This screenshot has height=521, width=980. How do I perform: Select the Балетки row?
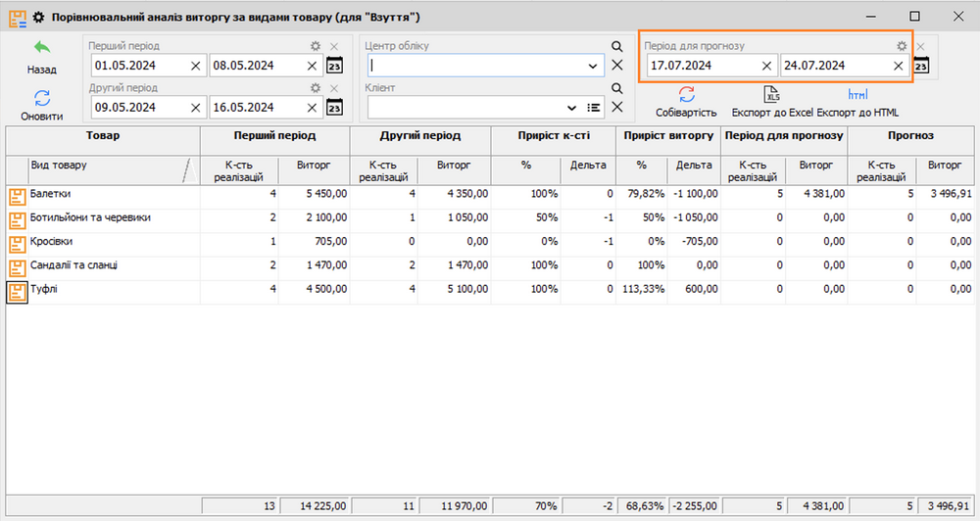point(98,194)
